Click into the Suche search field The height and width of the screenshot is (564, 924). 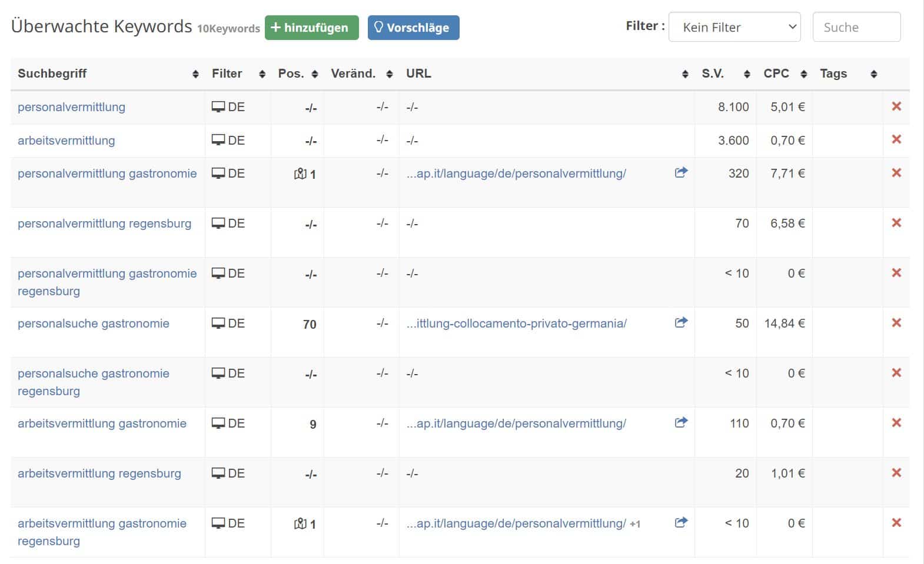856,27
